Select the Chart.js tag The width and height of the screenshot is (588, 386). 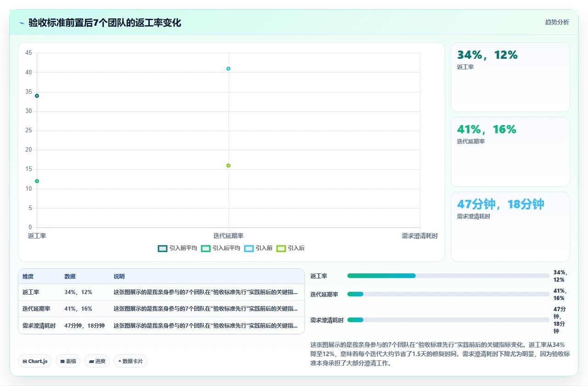[x=35, y=361]
